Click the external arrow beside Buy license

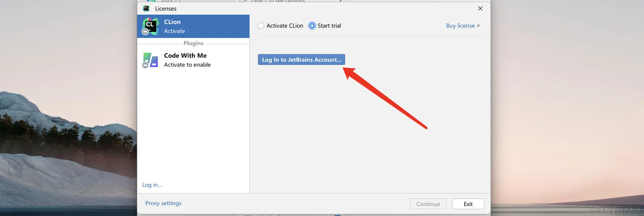tap(478, 26)
